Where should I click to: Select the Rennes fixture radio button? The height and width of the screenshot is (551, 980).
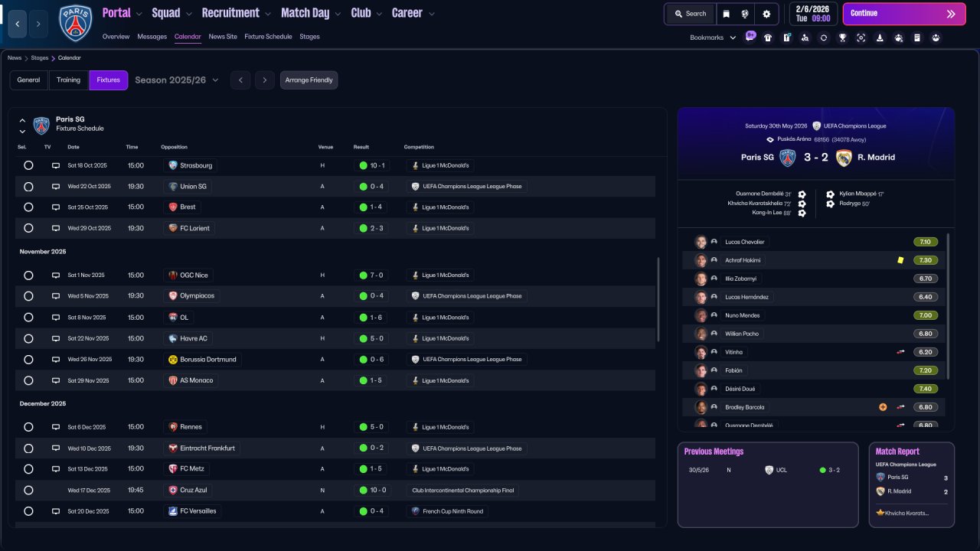(28, 427)
